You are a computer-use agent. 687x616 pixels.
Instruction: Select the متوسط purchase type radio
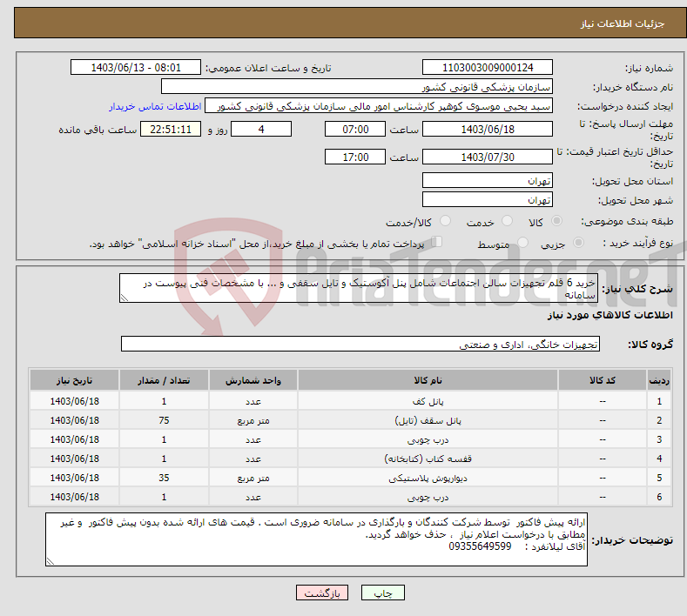[522, 243]
